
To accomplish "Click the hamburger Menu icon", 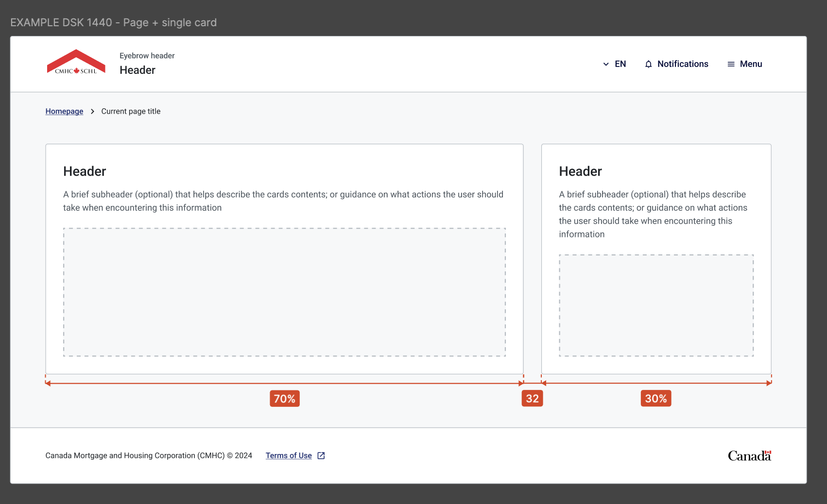I will (x=731, y=64).
